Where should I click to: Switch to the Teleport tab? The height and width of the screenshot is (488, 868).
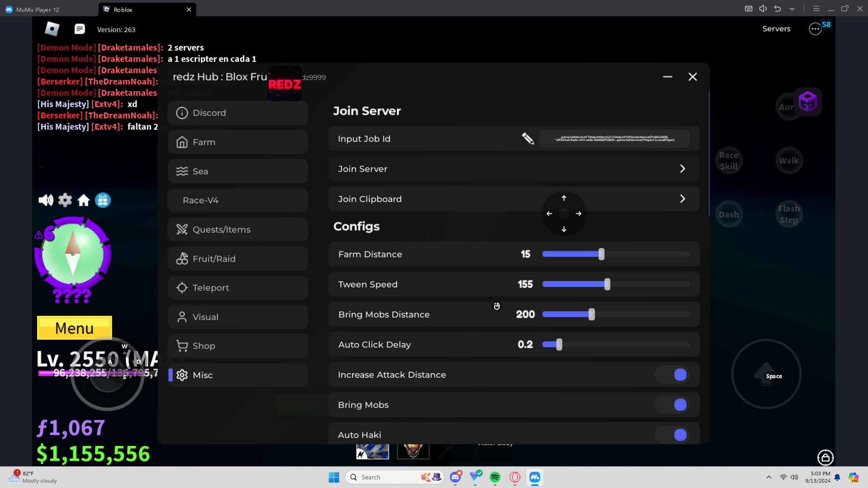(x=238, y=288)
